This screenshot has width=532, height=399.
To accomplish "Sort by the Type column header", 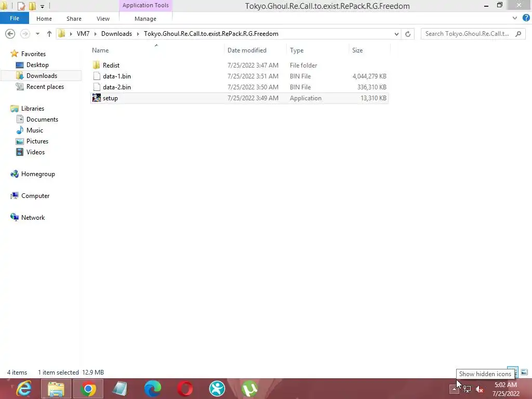I will 297,50.
